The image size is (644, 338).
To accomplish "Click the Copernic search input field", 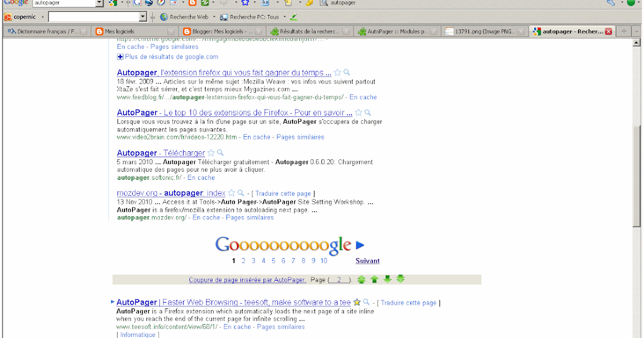I will pyautogui.click(x=93, y=17).
